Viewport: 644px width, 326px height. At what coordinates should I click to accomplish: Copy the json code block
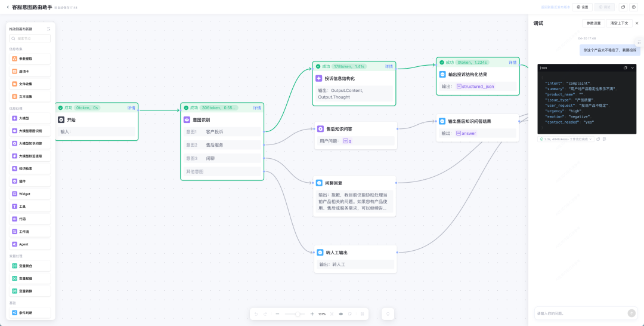(625, 67)
